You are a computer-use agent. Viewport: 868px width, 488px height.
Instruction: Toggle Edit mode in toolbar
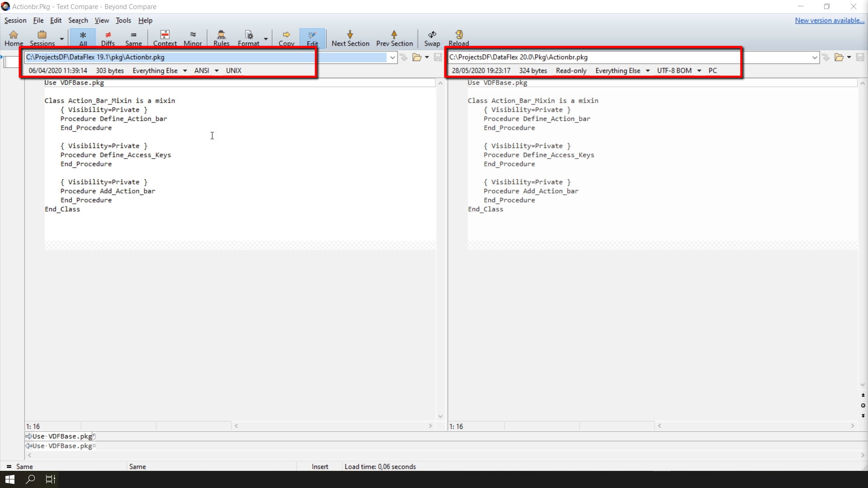pos(312,38)
